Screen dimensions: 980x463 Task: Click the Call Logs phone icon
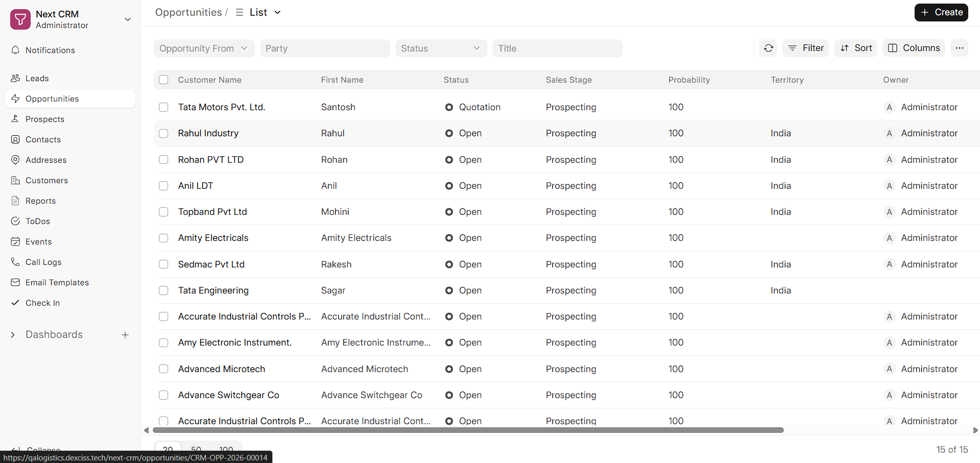tap(15, 262)
